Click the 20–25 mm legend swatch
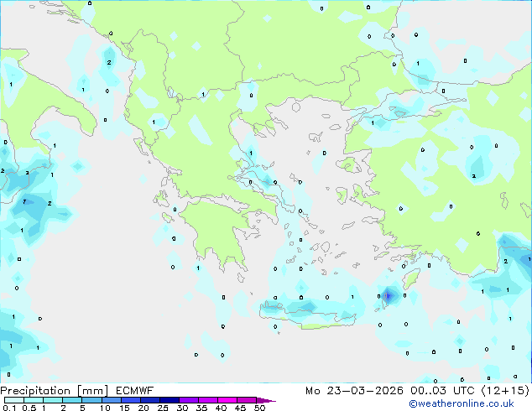Screen dimensions: 532x411 click(150, 400)
